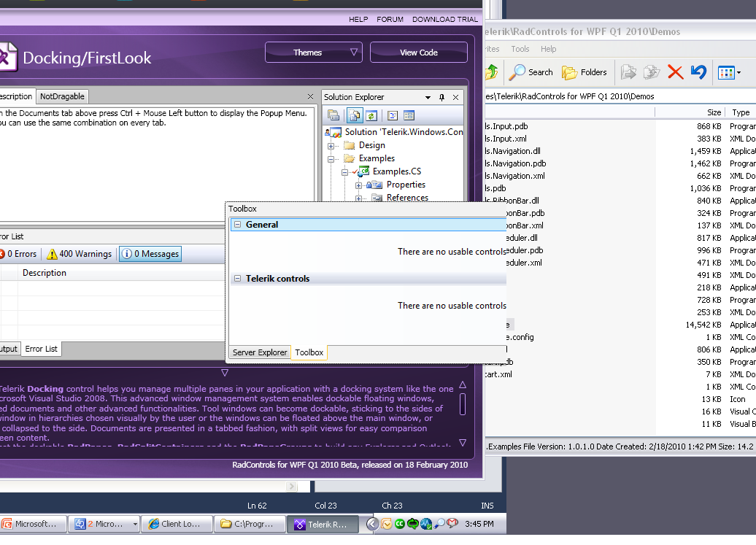Open the HELP link

point(358,19)
